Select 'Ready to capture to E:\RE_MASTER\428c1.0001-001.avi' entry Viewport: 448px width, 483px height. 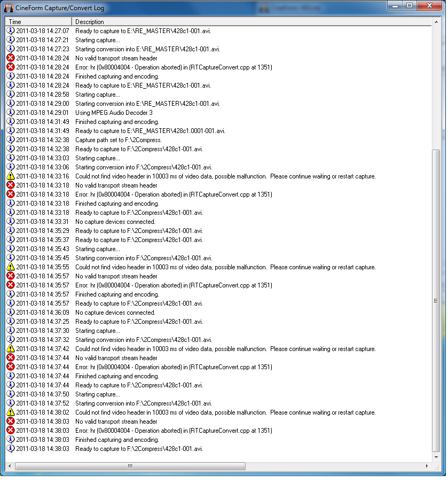150,131
